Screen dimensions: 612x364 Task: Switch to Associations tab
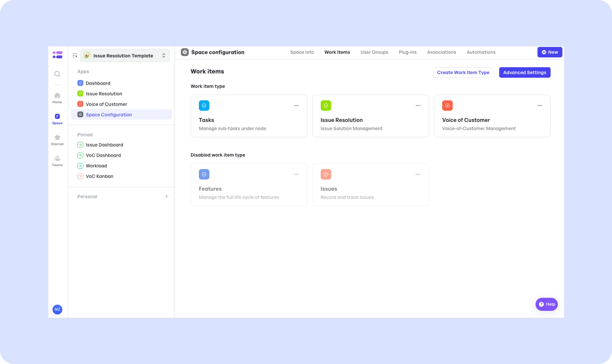coord(441,52)
